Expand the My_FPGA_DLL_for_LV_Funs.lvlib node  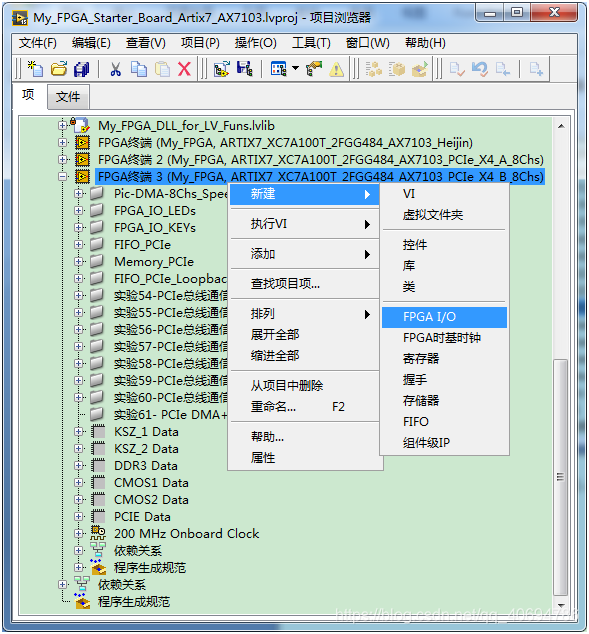(62, 125)
